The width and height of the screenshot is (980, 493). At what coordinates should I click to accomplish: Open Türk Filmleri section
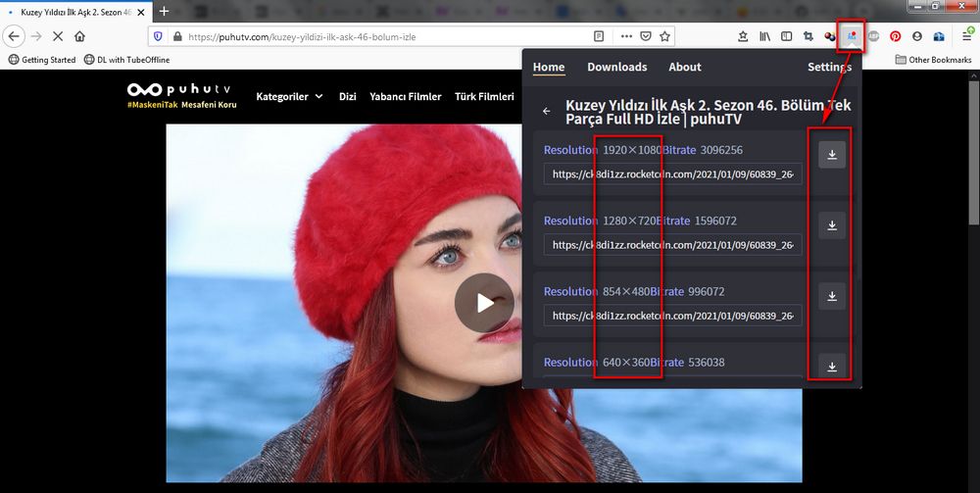(x=484, y=96)
